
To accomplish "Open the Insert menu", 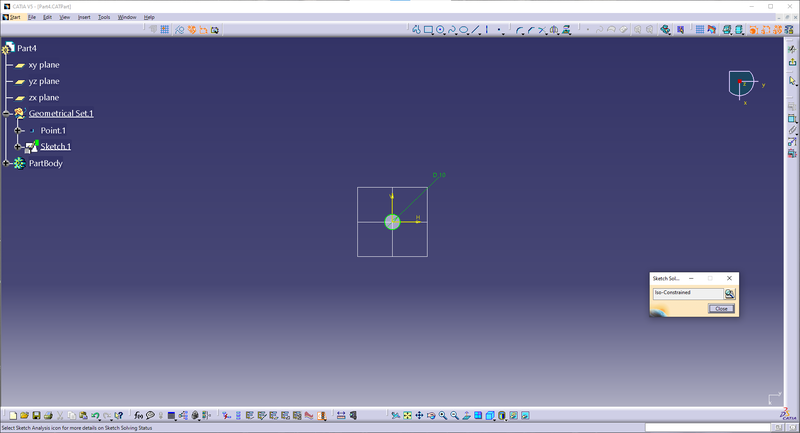I will pos(84,17).
